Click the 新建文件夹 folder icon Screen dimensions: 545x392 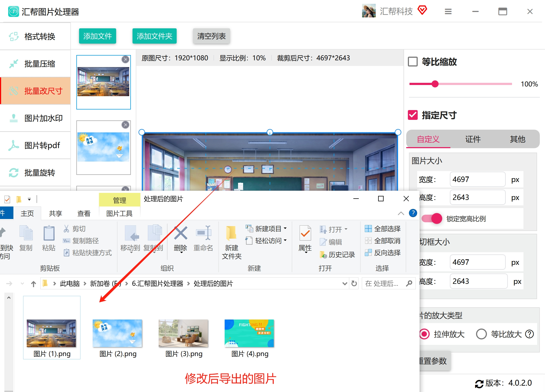231,234
